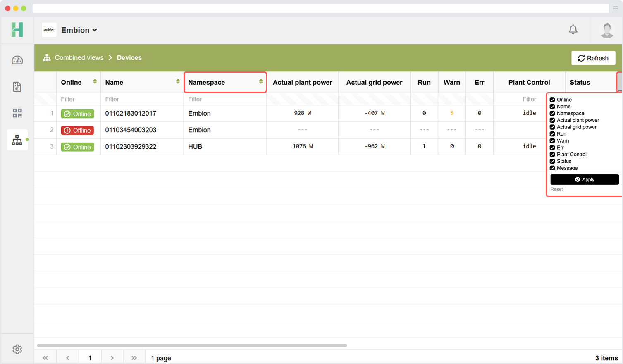623x364 pixels.
Task: Sort table by Online column arrows
Action: (95, 82)
